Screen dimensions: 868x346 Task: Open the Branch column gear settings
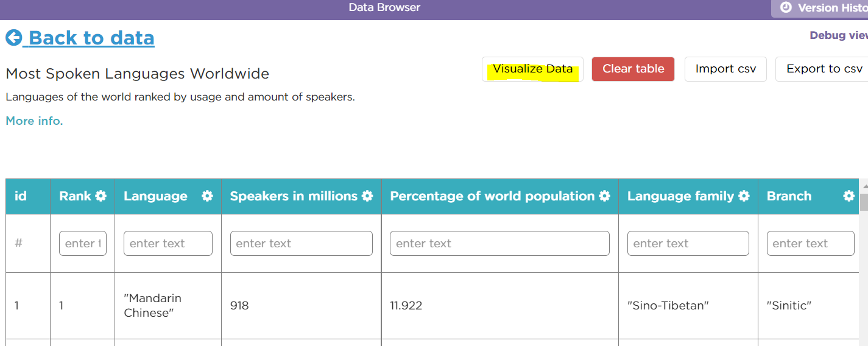(x=849, y=196)
